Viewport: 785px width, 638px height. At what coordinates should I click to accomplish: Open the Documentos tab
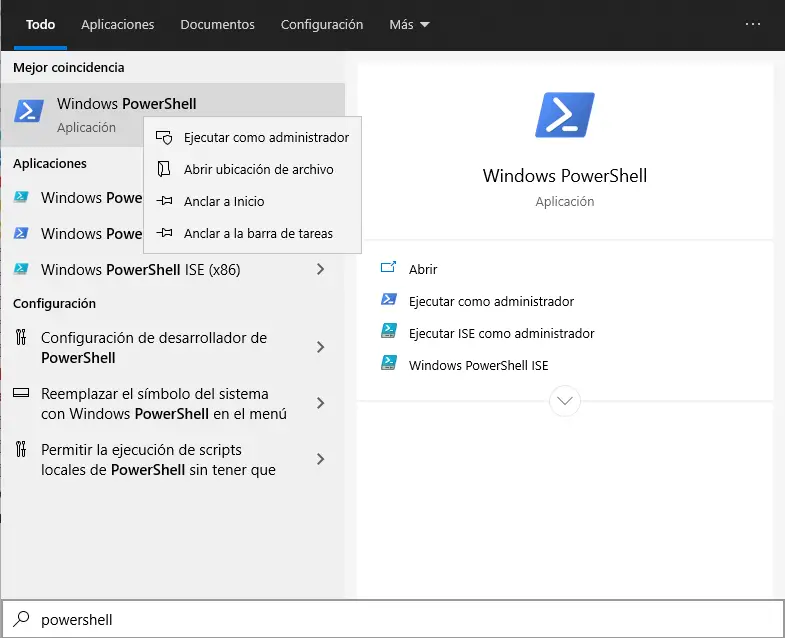point(217,24)
